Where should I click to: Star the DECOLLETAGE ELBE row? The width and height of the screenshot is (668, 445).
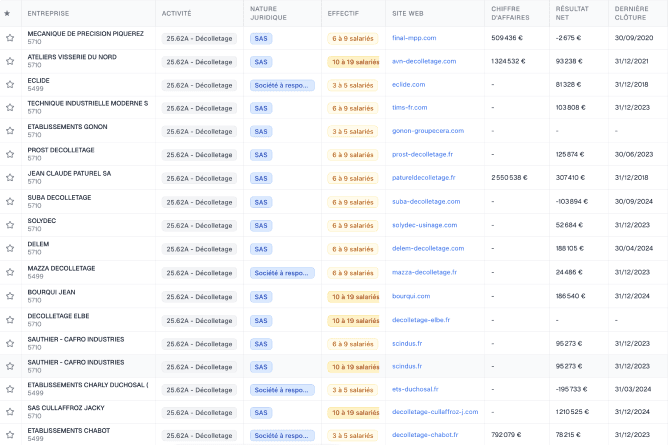[x=10, y=319]
